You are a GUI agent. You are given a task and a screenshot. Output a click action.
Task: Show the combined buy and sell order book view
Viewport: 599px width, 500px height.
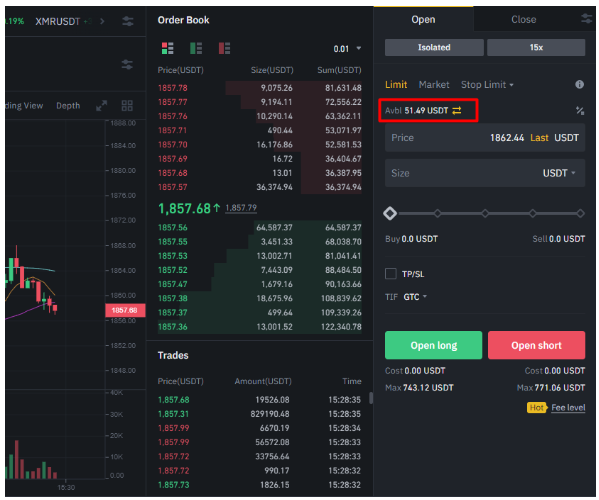click(167, 49)
